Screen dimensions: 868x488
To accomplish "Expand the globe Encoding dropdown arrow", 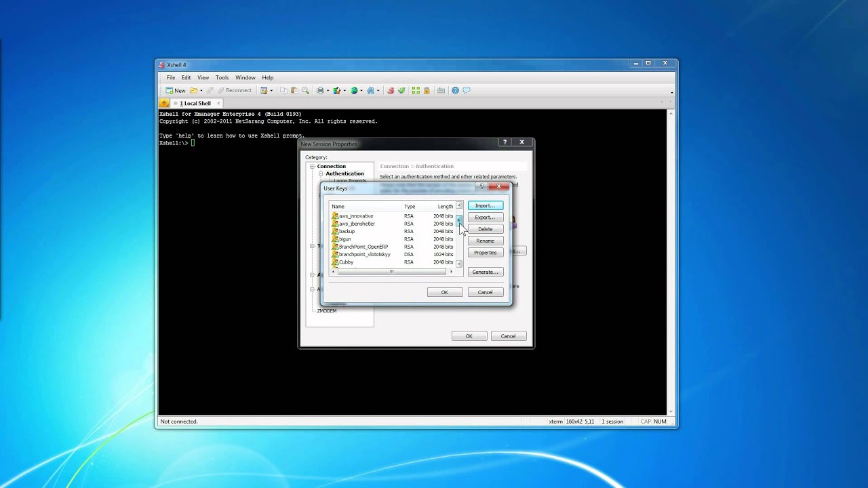I will tap(361, 90).
